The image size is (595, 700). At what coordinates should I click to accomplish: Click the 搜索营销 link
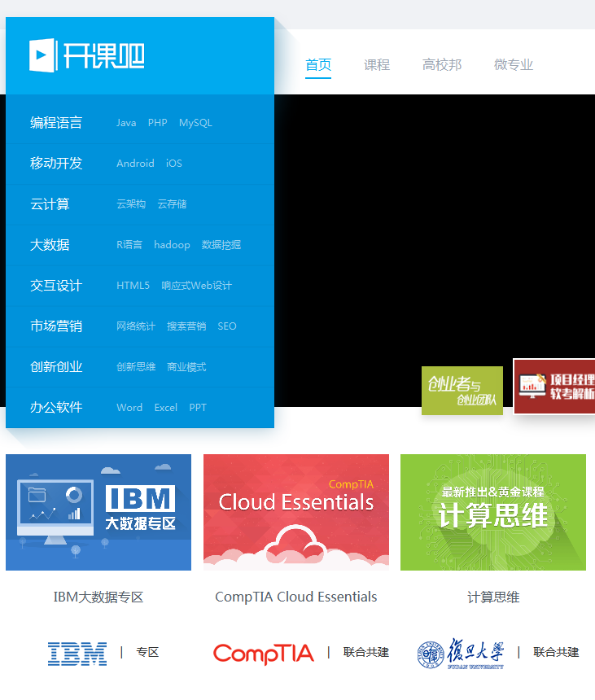pos(186,326)
